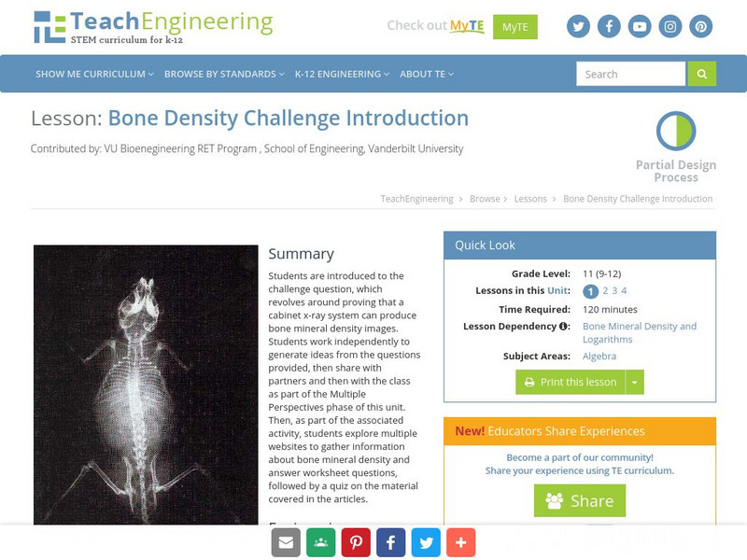Click inside the Search input field
The width and height of the screenshot is (747, 560).
tap(630, 74)
